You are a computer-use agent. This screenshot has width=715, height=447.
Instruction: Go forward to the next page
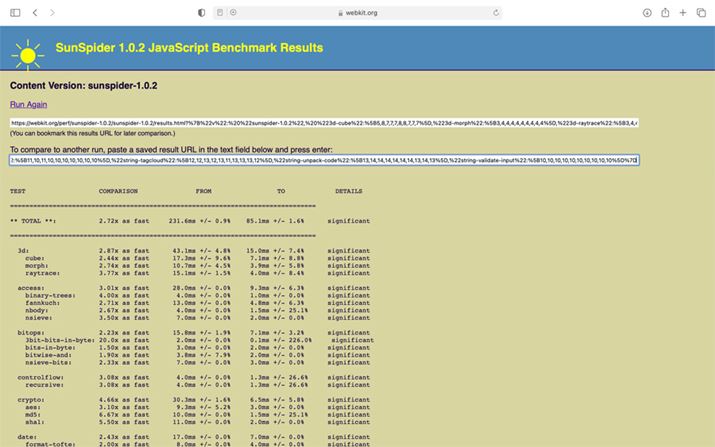(x=52, y=13)
